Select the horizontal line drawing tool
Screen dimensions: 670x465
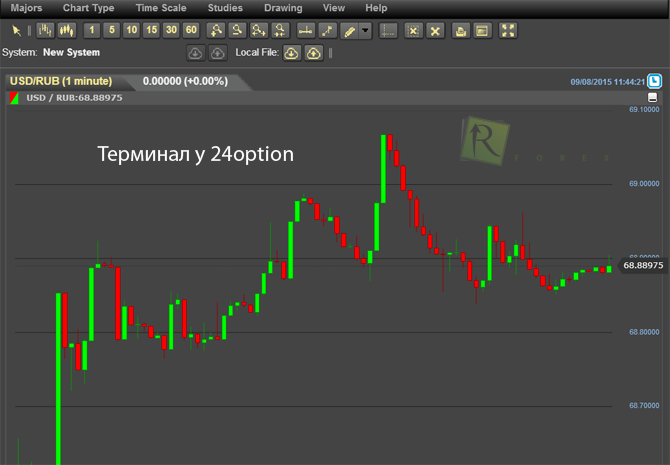[x=306, y=30]
